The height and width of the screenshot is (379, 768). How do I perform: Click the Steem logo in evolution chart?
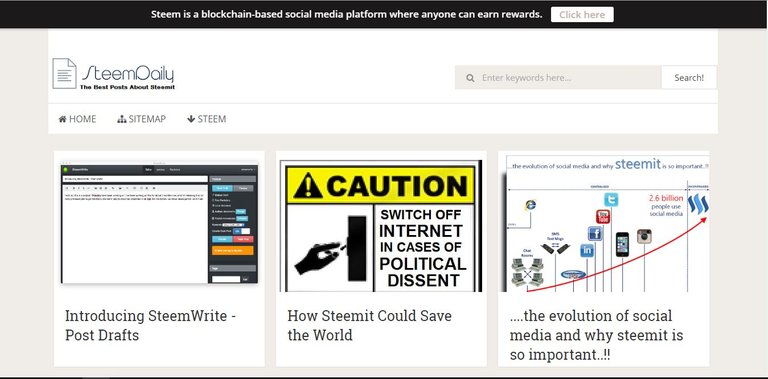[x=698, y=204]
